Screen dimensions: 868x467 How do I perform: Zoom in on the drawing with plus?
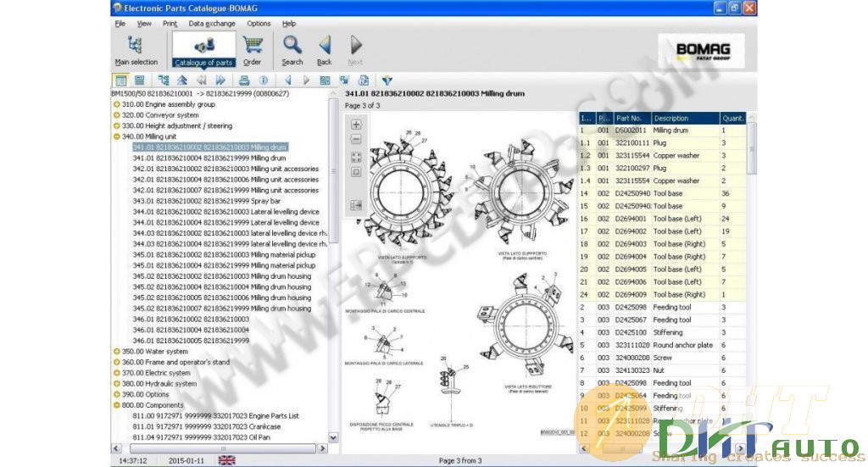click(357, 125)
